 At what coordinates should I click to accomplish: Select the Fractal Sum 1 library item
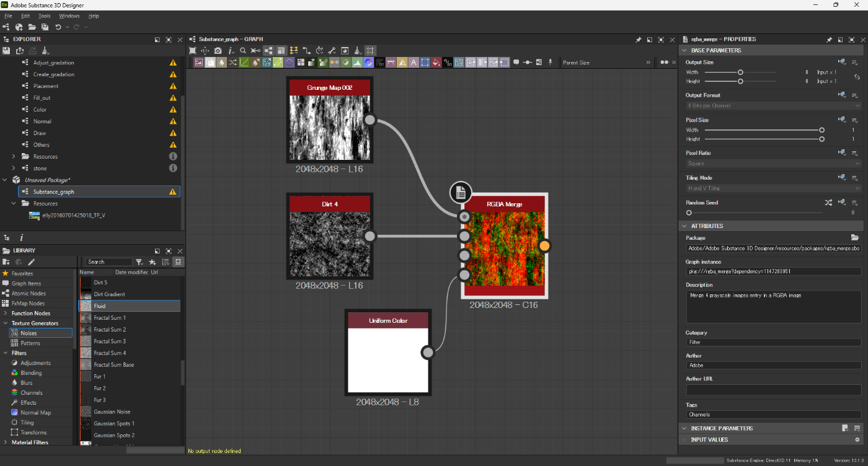130,318
